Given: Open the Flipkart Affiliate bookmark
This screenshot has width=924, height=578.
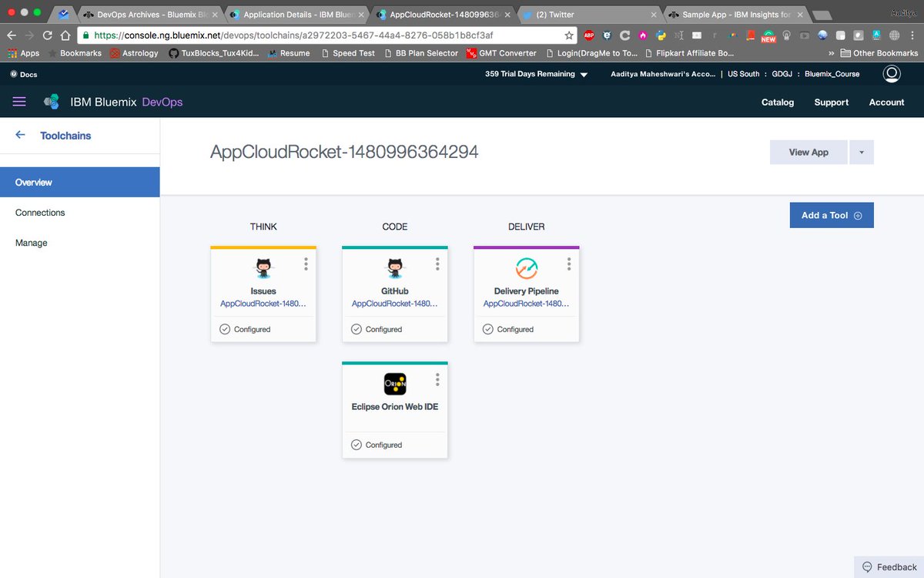Looking at the screenshot, I should tap(689, 53).
